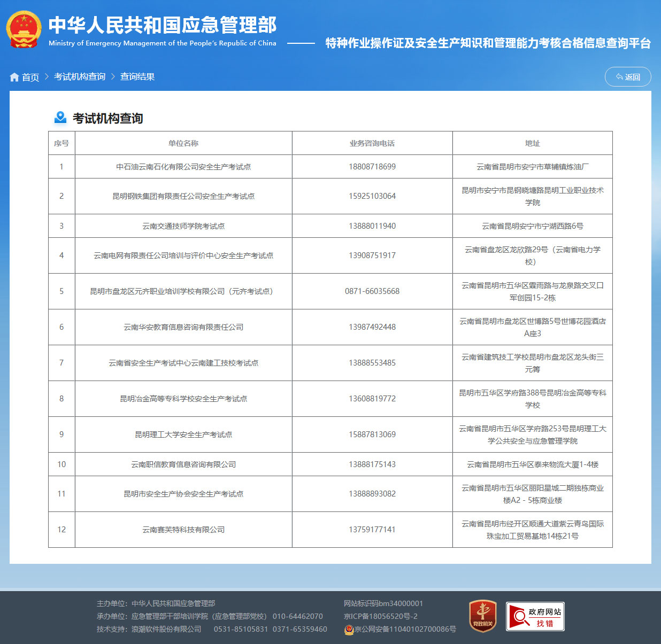Click phone number 13908751917
Screen dimensions: 661x644
(372, 255)
